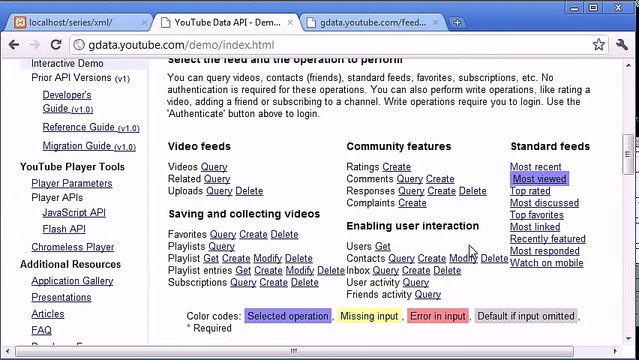The height and width of the screenshot is (360, 639).
Task: Open the Developer's Guide (v1.0) link
Action: point(68,102)
